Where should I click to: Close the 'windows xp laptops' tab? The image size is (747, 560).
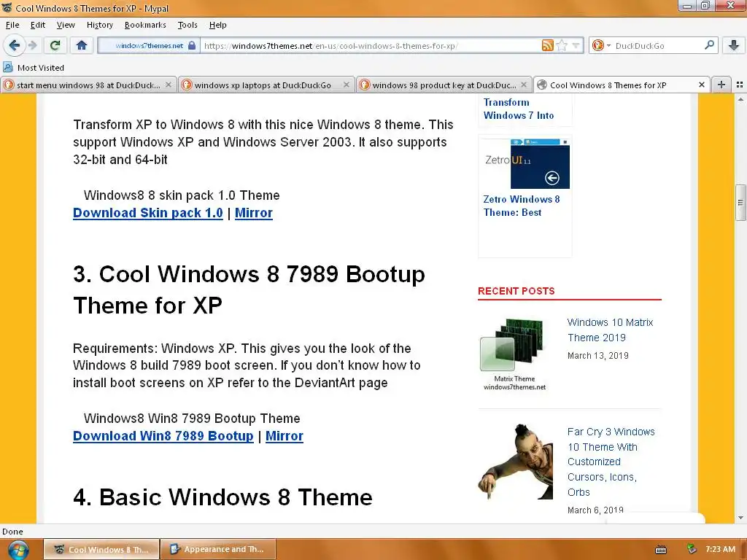click(x=347, y=85)
